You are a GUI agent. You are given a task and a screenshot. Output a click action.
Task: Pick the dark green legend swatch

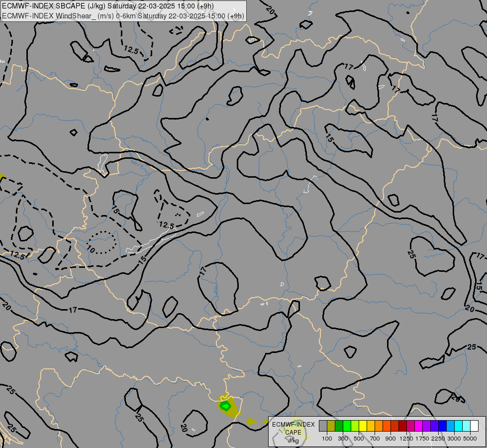coord(339,426)
